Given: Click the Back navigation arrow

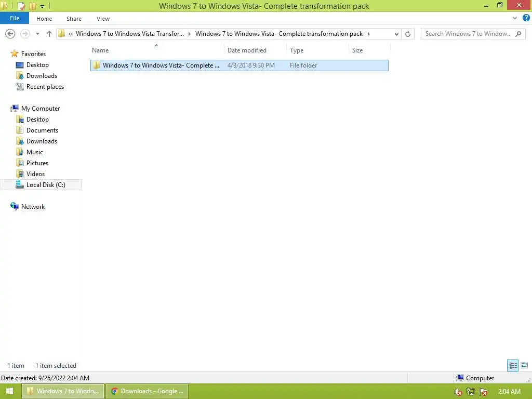Looking at the screenshot, I should (x=10, y=34).
